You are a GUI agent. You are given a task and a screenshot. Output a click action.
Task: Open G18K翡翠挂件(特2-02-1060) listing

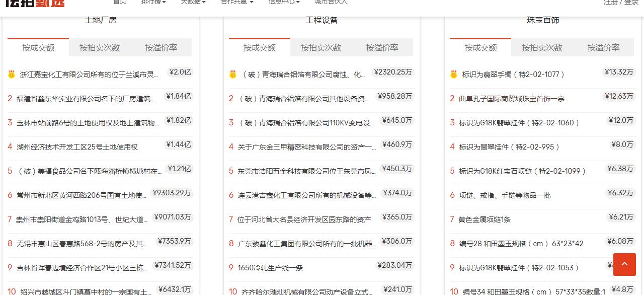click(519, 123)
